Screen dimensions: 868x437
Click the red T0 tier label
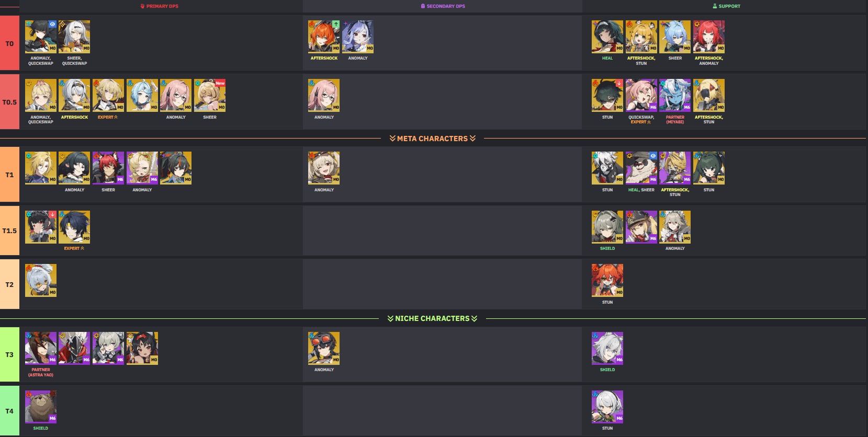pyautogui.click(x=9, y=43)
